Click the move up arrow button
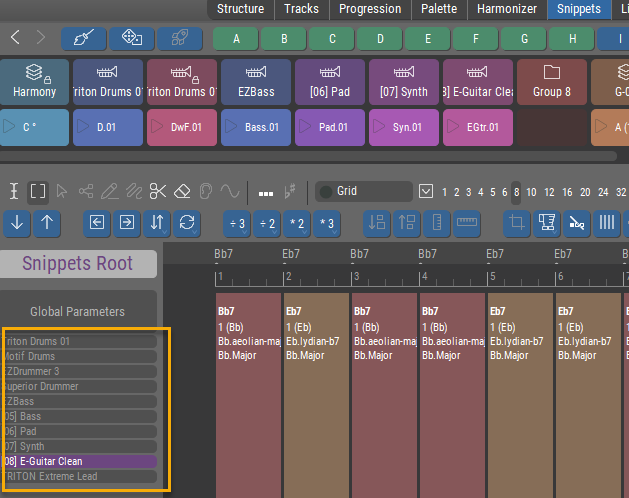Screen dimensions: 629x498 point(47,223)
